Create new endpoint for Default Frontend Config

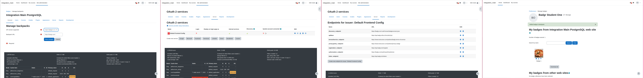click(345, 61)
